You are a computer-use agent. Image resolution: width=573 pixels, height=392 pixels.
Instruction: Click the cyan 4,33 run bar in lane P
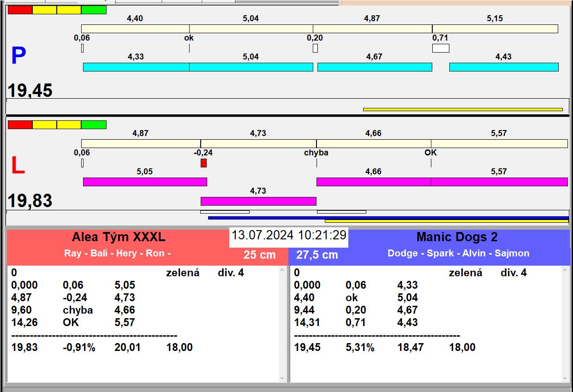pyautogui.click(x=136, y=67)
